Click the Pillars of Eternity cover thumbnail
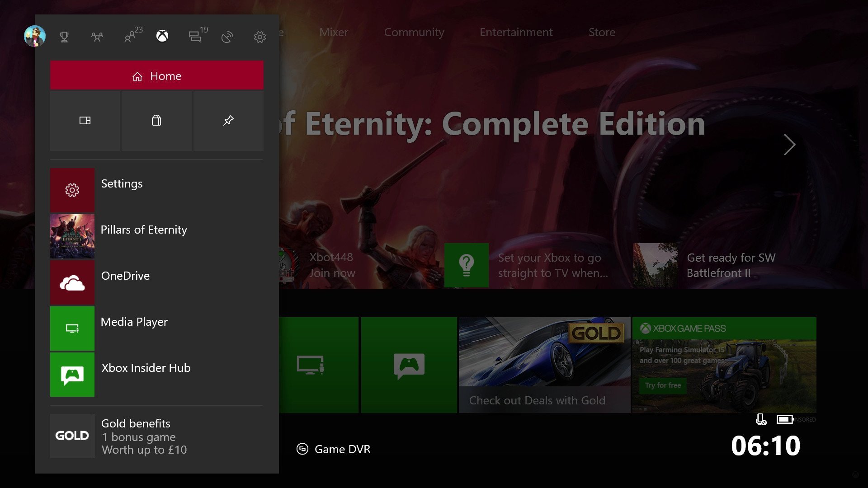The image size is (868, 488). pyautogui.click(x=72, y=236)
